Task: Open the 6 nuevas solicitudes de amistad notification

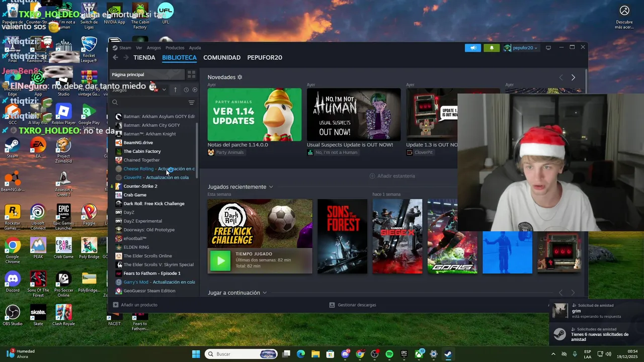Action: pyautogui.click(x=597, y=334)
